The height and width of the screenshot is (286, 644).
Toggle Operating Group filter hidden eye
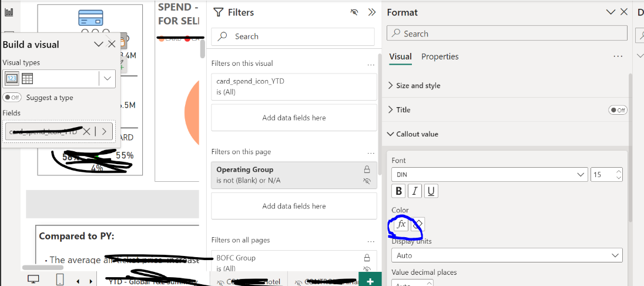click(367, 181)
